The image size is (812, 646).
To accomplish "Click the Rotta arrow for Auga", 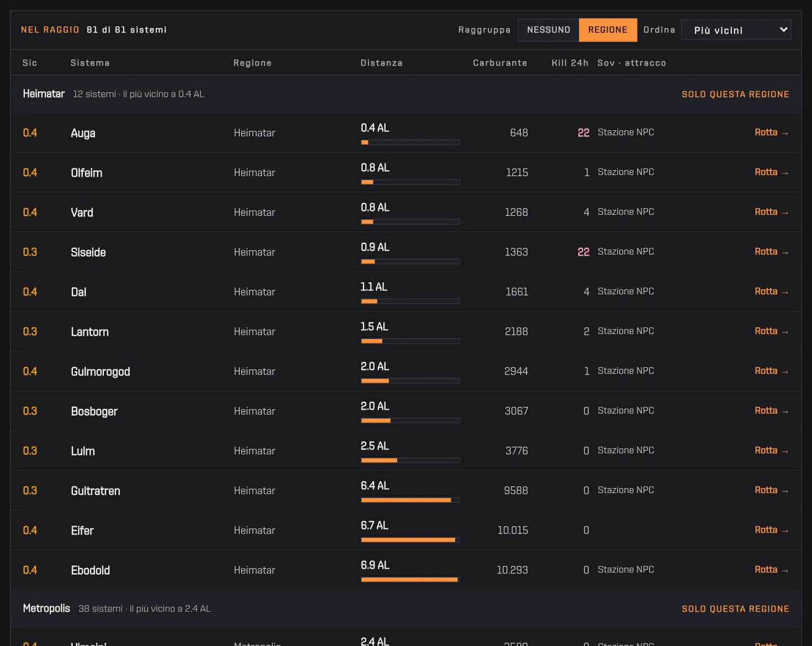I will 771,133.
